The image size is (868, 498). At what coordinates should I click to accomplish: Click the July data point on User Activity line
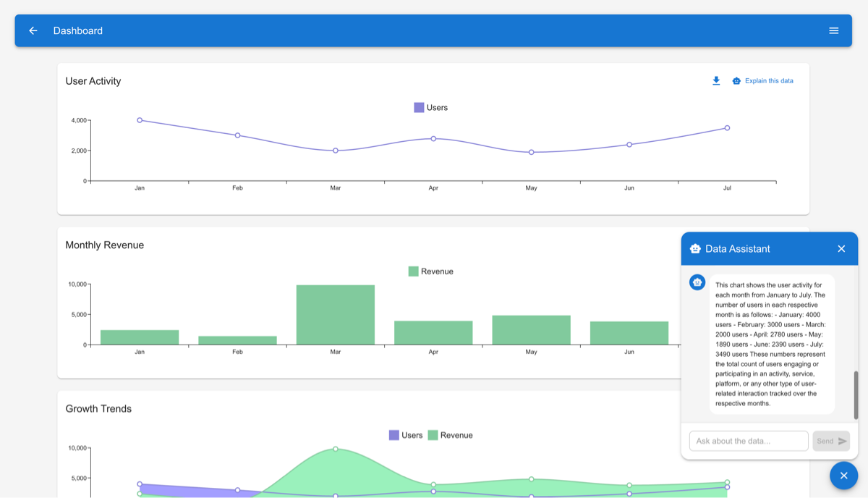click(x=727, y=128)
